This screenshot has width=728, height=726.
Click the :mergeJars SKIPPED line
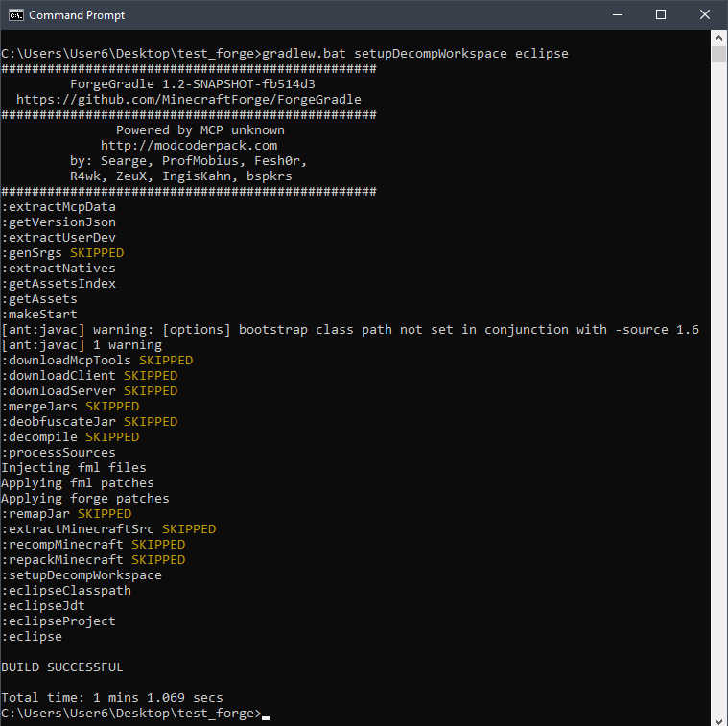click(x=70, y=407)
